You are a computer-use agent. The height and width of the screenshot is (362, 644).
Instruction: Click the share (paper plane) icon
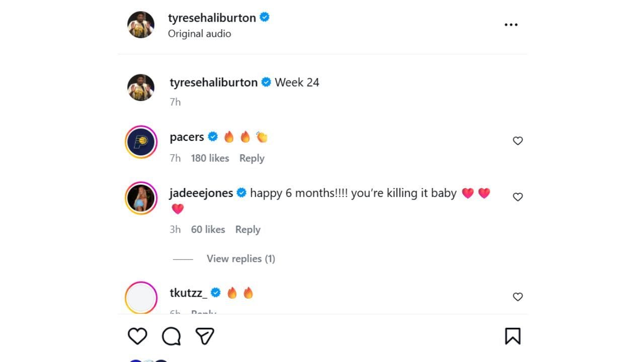pyautogui.click(x=204, y=335)
